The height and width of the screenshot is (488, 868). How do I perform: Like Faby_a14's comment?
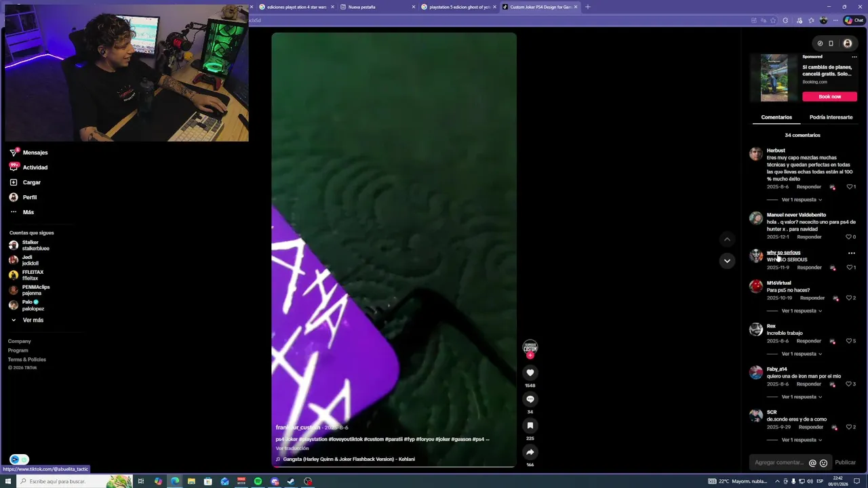pyautogui.click(x=849, y=384)
